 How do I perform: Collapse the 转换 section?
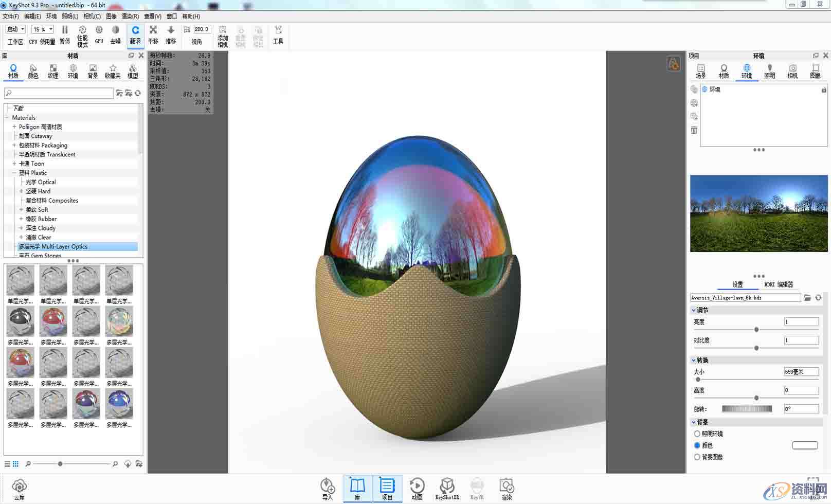pyautogui.click(x=694, y=361)
